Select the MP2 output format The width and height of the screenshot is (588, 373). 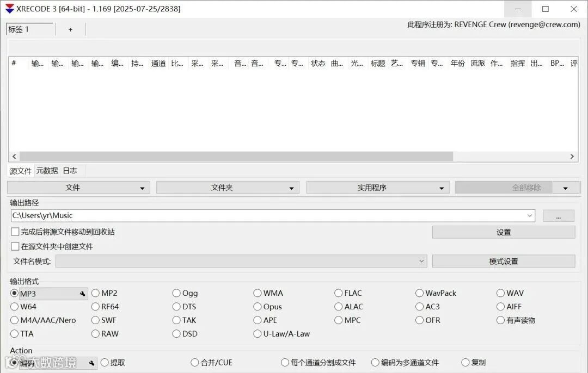pyautogui.click(x=95, y=293)
